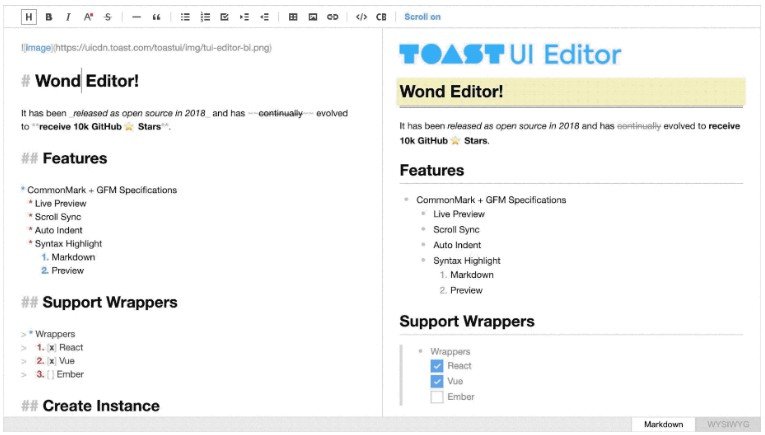Image resolution: width=765 pixels, height=435 pixels.
Task: Toggle Scroll on sync
Action: tap(423, 17)
